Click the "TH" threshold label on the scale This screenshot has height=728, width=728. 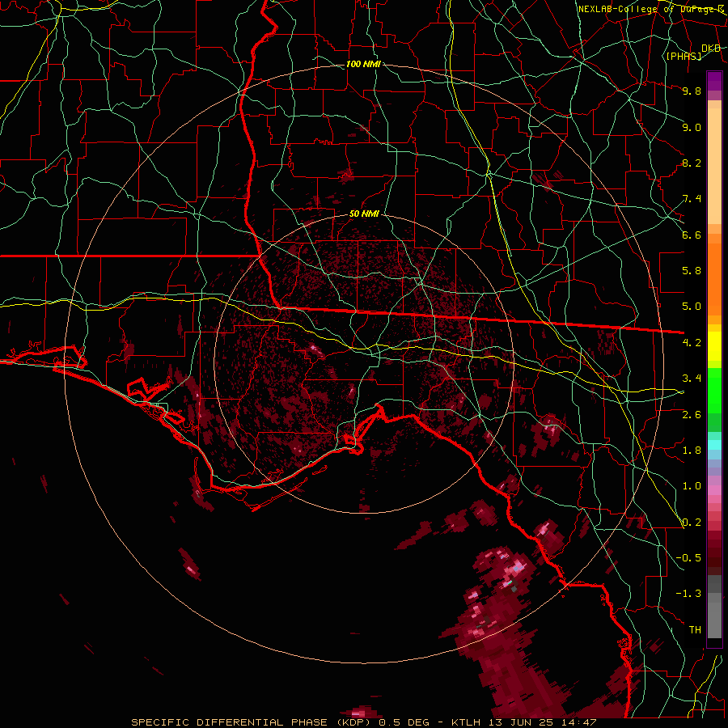tap(695, 630)
